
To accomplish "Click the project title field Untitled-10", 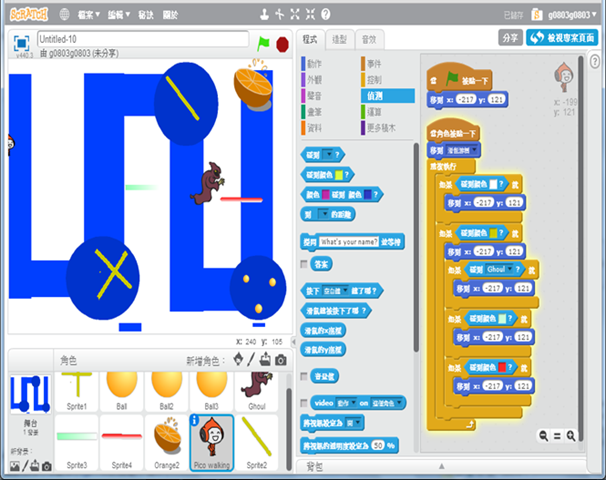I will coord(143,39).
